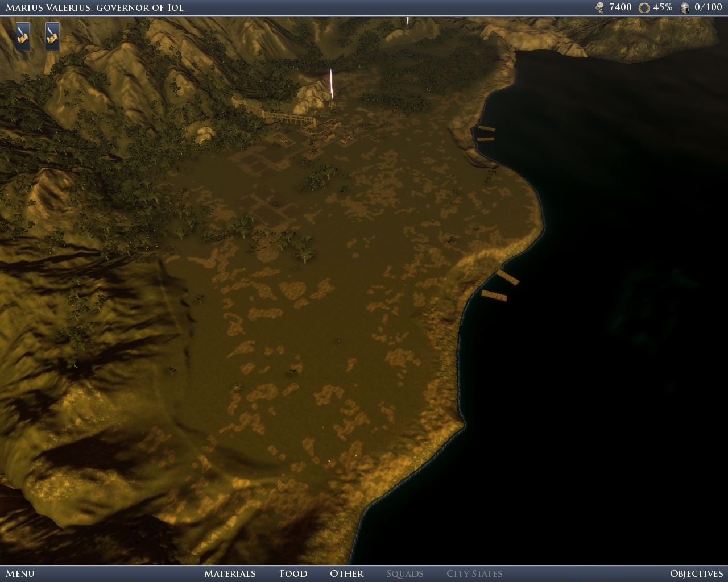Open the Menu
This screenshot has height=582, width=728.
tap(20, 573)
